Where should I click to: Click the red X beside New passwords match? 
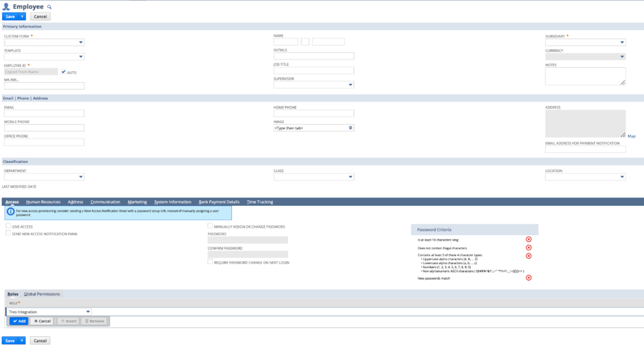tap(529, 278)
